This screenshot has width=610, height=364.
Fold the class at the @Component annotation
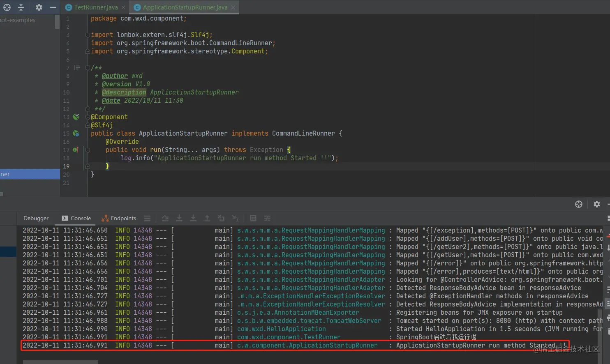[88, 117]
